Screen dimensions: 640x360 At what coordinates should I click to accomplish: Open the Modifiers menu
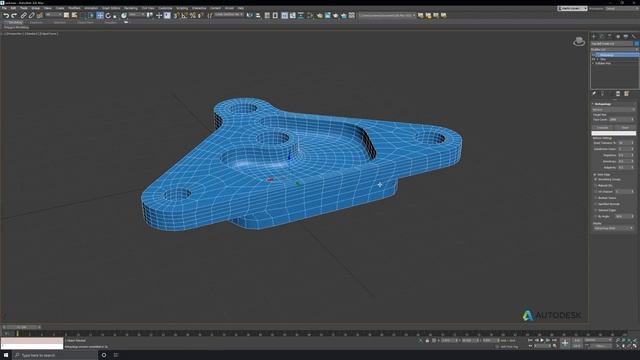74,8
